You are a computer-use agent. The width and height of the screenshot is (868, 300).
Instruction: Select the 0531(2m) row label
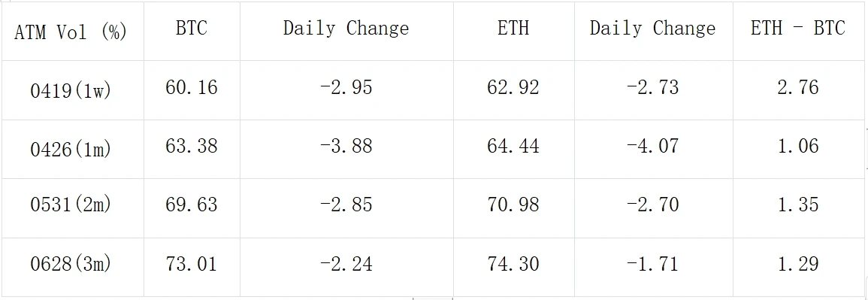pyautogui.click(x=71, y=208)
